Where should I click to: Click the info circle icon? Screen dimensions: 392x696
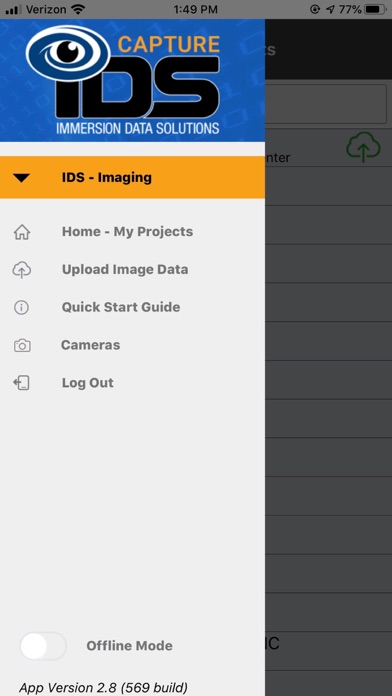21,308
